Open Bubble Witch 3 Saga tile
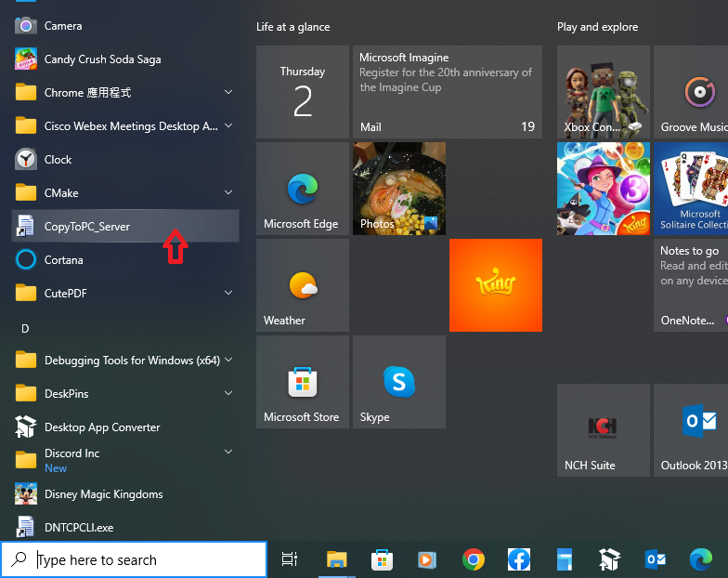The image size is (728, 578). pyautogui.click(x=604, y=189)
